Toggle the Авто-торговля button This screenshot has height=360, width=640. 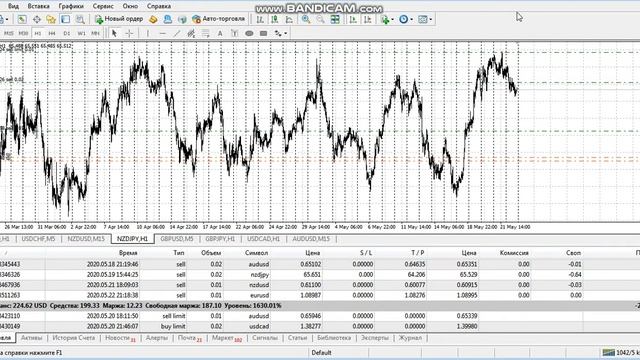coord(219,19)
